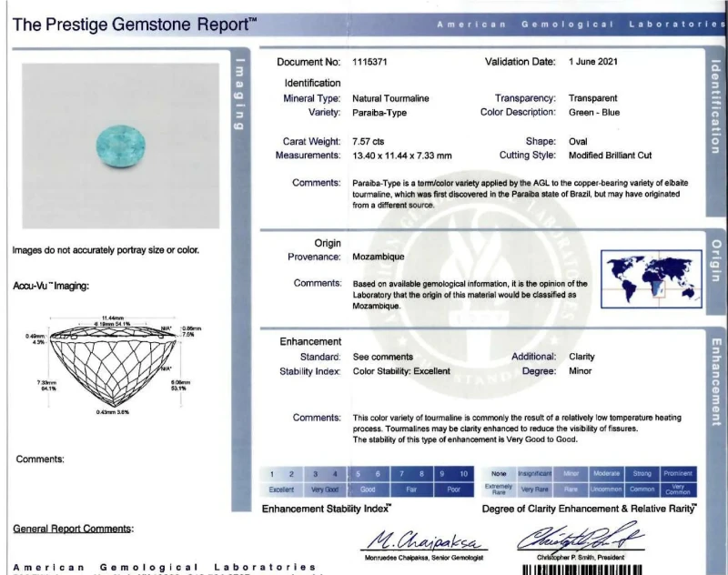
Task: Click the "None" clarity enhancement scale cell
Action: coord(499,474)
